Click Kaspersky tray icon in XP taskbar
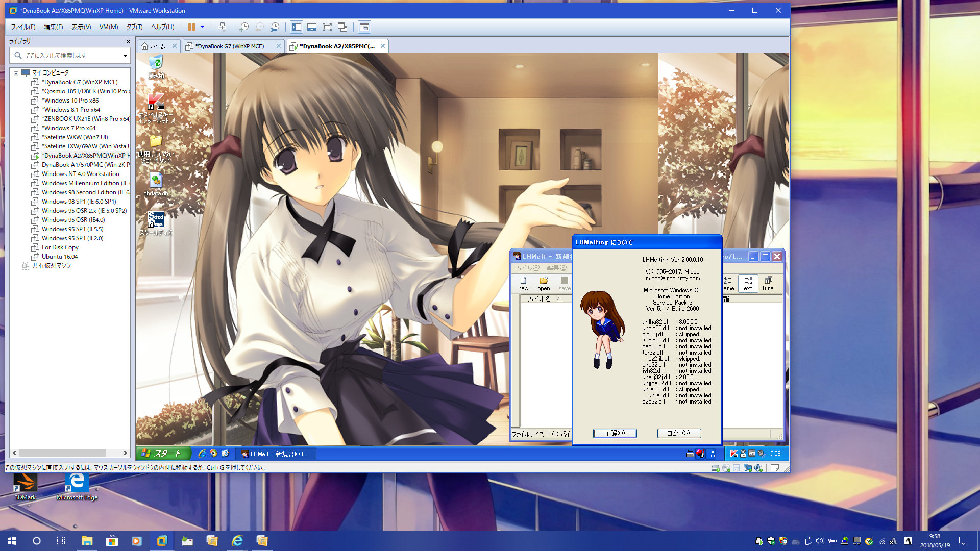 tap(733, 454)
